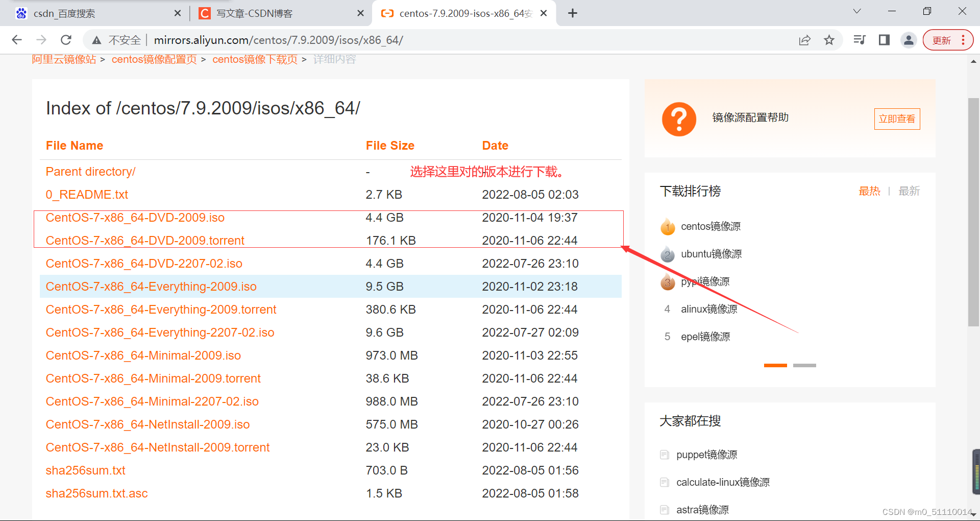Bookmark this page with the star
The width and height of the screenshot is (980, 521).
coord(829,40)
